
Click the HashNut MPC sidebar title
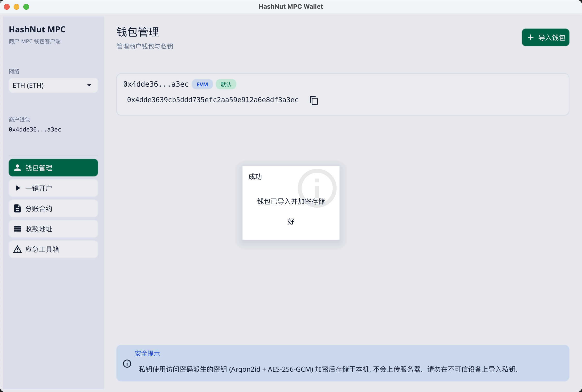[x=37, y=29]
